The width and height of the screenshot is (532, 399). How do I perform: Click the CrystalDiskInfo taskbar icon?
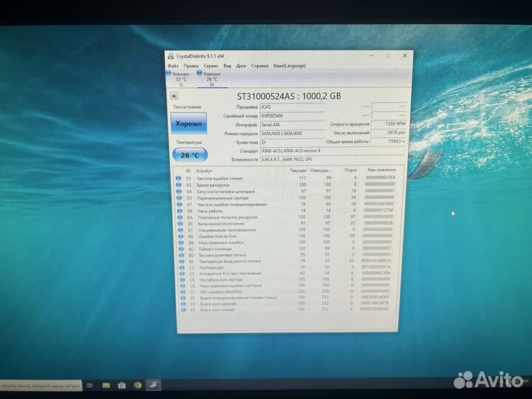(154, 385)
